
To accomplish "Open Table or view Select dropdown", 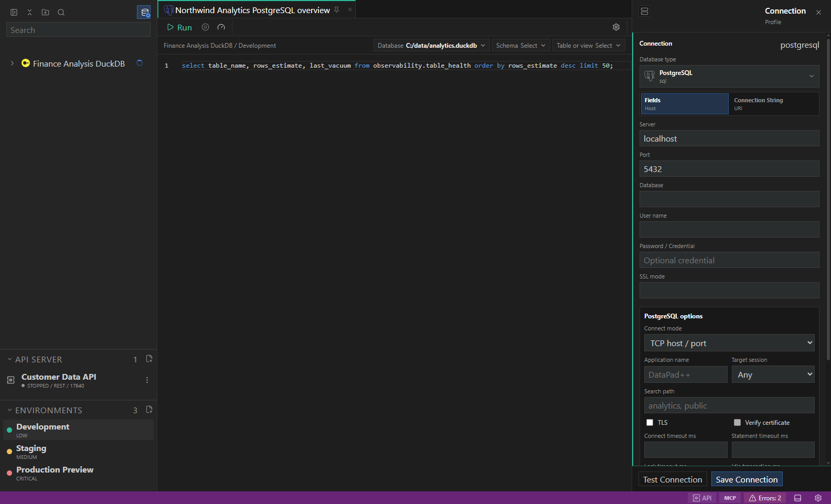I will pos(589,46).
